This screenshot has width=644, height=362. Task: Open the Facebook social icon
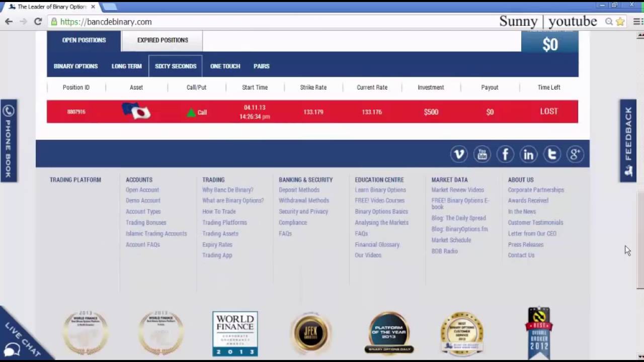tap(505, 154)
